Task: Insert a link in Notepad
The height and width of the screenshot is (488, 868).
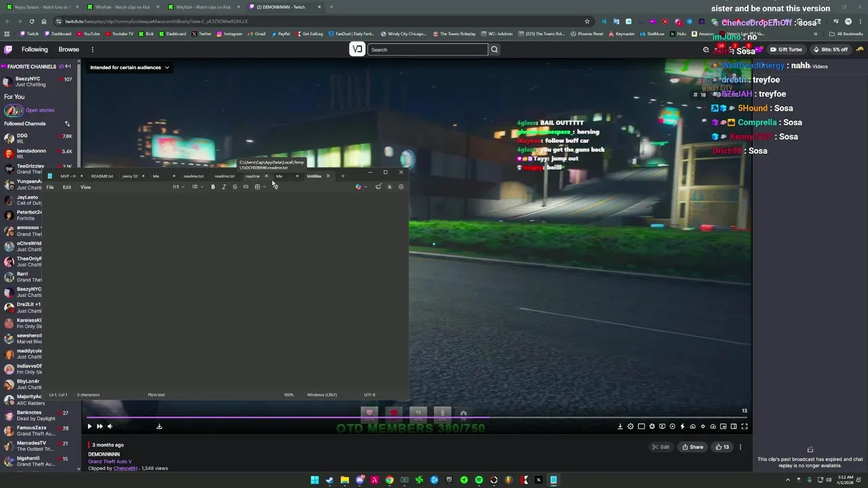Action: pyautogui.click(x=245, y=187)
